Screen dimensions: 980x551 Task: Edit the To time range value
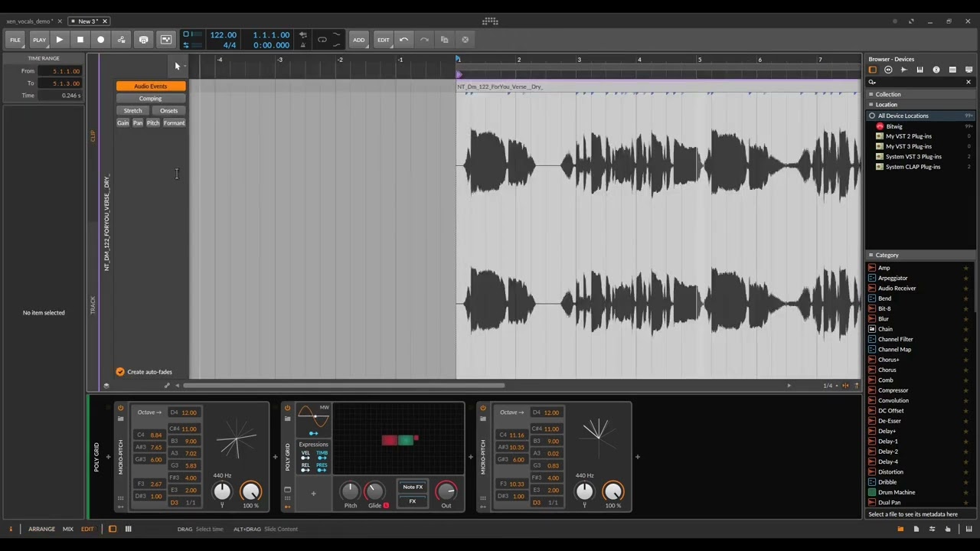[x=61, y=83]
